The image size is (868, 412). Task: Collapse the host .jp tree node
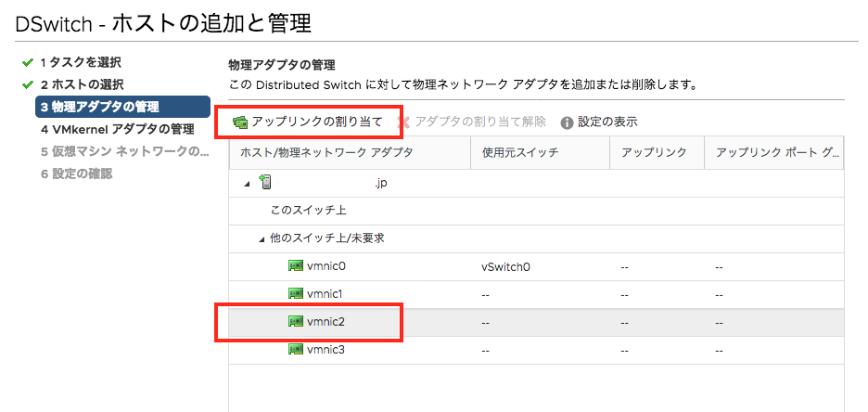pyautogui.click(x=247, y=184)
